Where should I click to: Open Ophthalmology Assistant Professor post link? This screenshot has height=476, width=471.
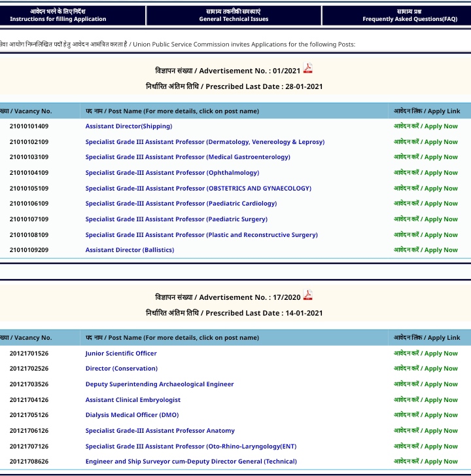click(x=172, y=173)
